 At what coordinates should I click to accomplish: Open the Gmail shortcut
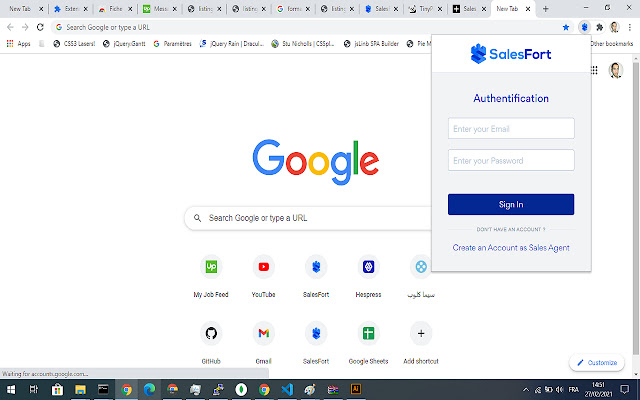pyautogui.click(x=264, y=343)
